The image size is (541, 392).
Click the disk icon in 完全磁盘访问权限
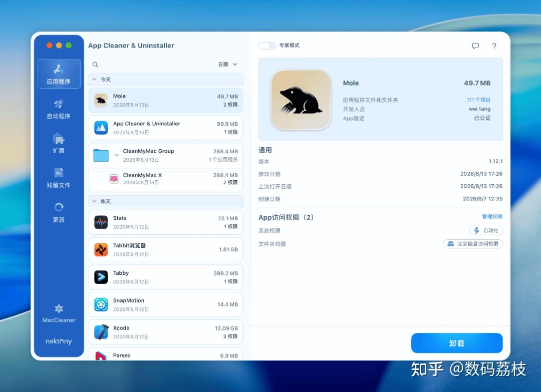pos(451,244)
